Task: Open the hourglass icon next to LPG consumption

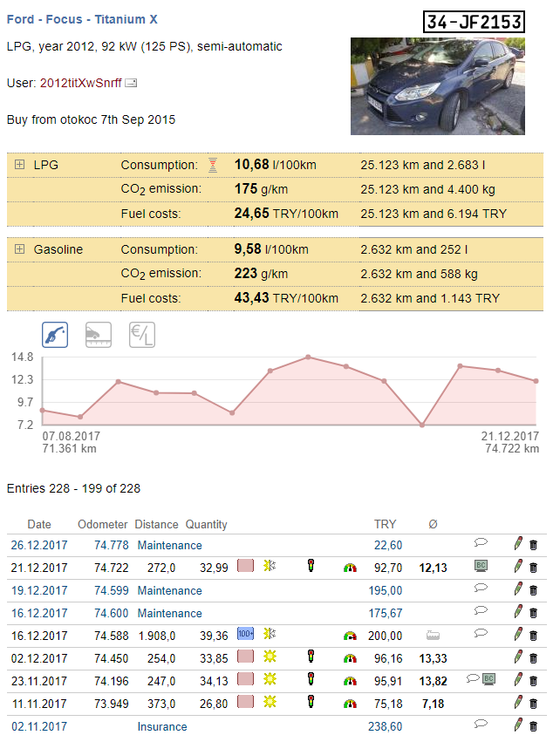Action: pyautogui.click(x=213, y=165)
